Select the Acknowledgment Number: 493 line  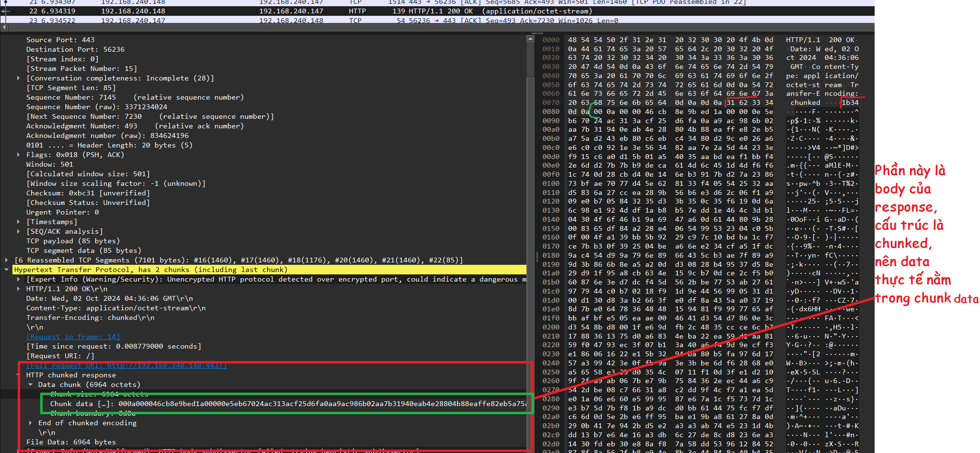pos(135,126)
